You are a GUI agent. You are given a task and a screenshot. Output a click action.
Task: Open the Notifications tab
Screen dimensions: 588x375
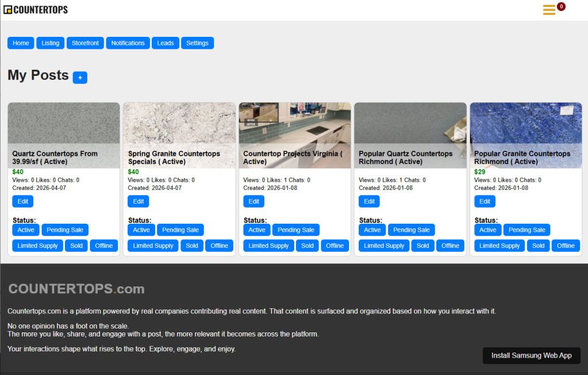[x=127, y=43]
